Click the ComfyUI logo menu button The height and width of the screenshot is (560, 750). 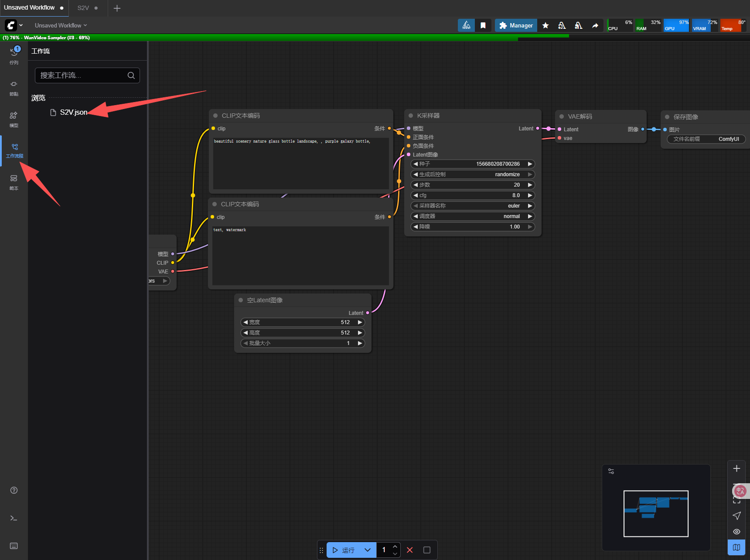pos(11,25)
